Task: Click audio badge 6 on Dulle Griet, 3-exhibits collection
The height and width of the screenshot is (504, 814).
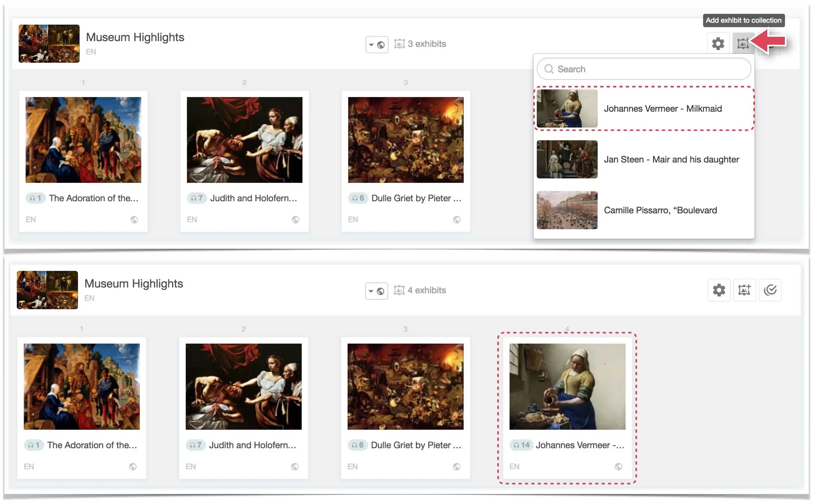Action: click(358, 198)
